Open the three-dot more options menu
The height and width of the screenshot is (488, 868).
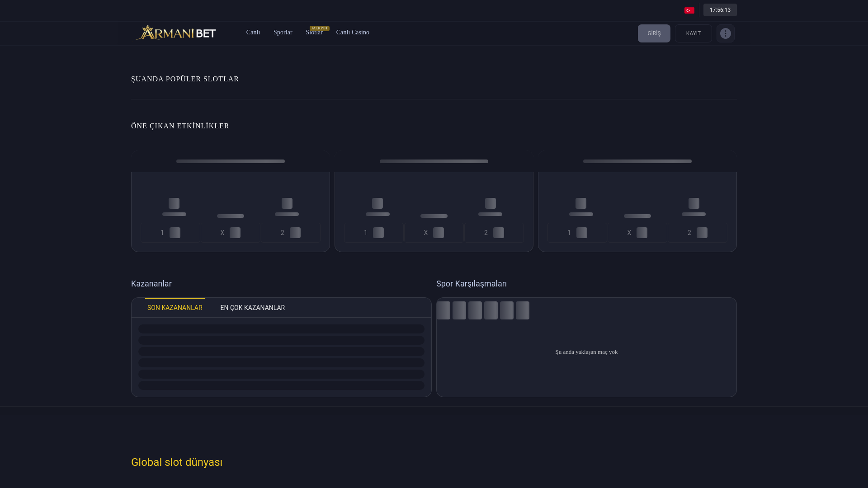click(x=725, y=33)
